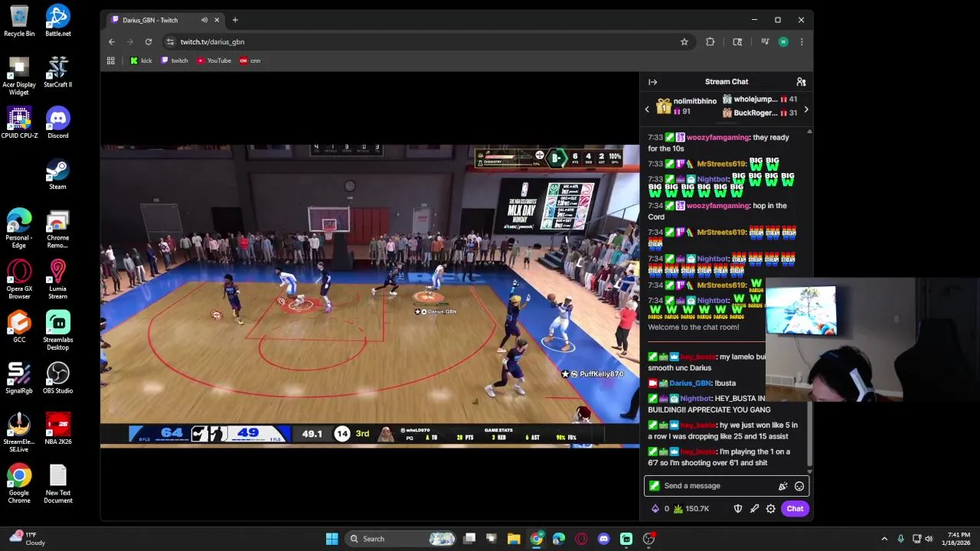Open Steam desktop shortcut
The width and height of the screenshot is (980, 551).
tap(58, 174)
